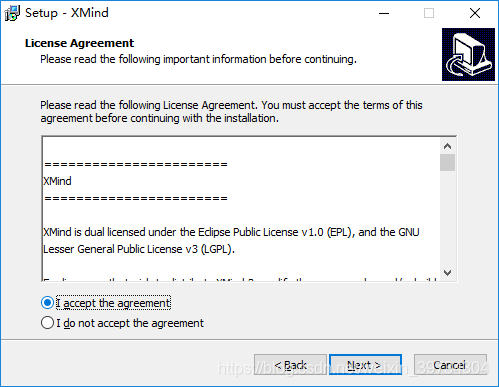Click the license scrollbar up arrow
The image size is (499, 387).
point(447,146)
